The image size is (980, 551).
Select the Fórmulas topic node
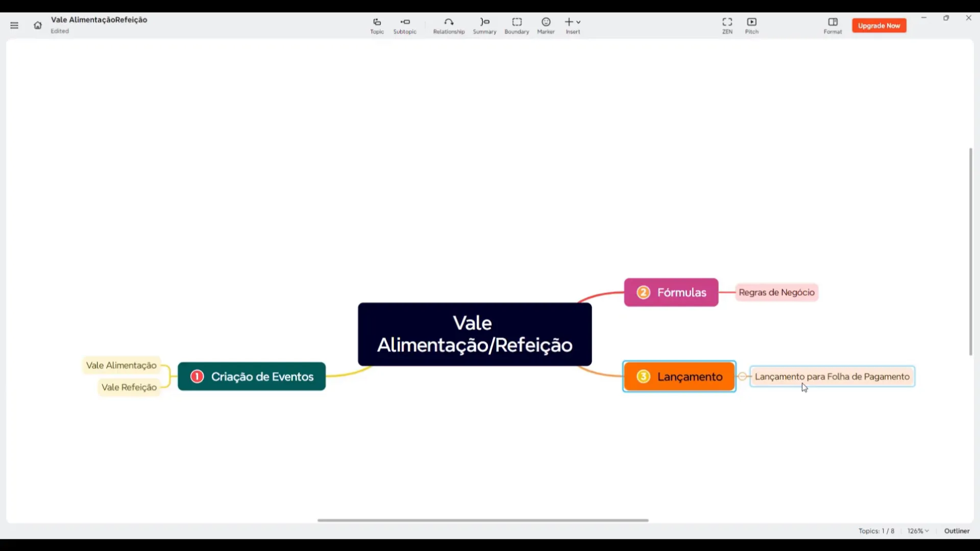(x=671, y=292)
